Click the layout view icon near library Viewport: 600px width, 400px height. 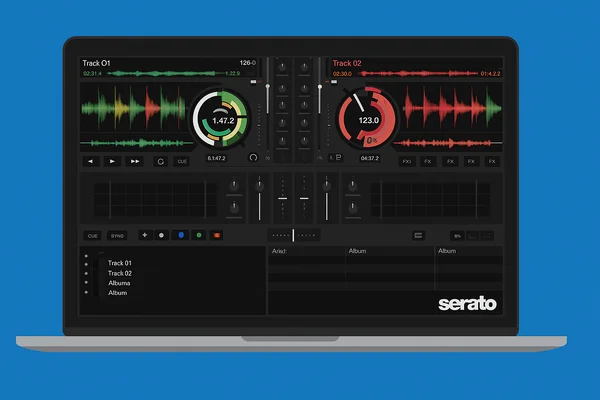pyautogui.click(x=419, y=236)
